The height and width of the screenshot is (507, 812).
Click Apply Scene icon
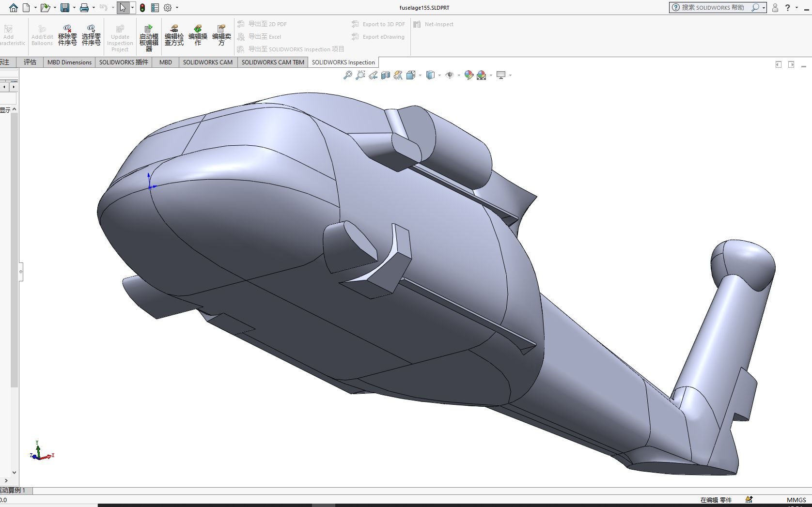(481, 75)
